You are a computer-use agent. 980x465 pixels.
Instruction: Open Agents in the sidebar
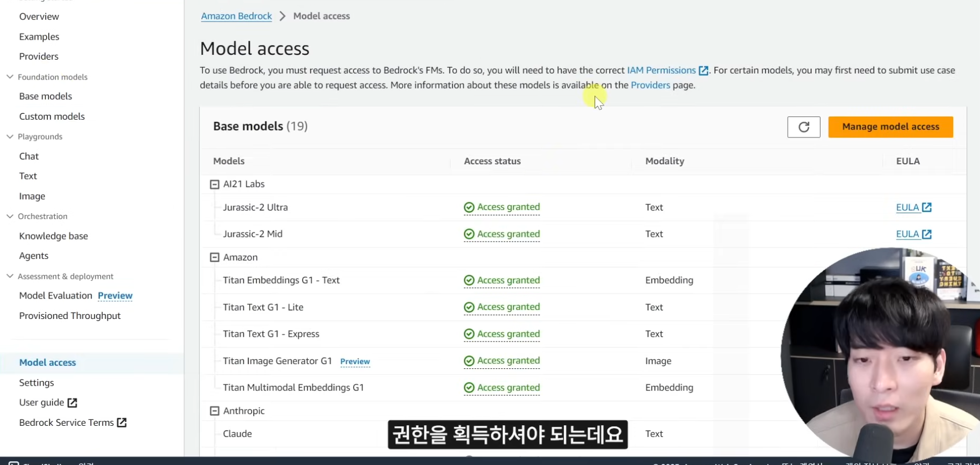click(x=34, y=256)
